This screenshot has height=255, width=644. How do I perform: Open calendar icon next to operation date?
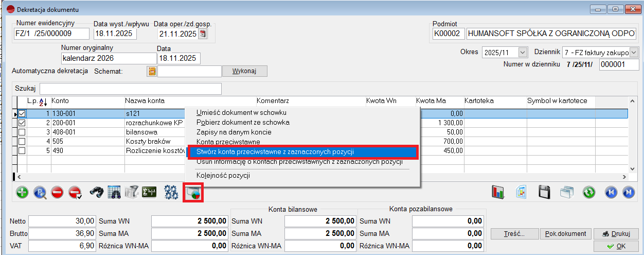203,34
